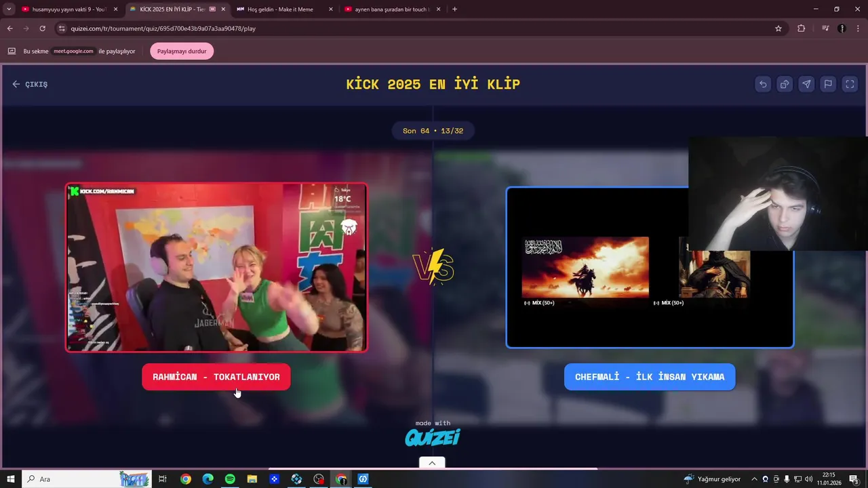
Task: Bookmark this page with the star
Action: click(x=778, y=28)
